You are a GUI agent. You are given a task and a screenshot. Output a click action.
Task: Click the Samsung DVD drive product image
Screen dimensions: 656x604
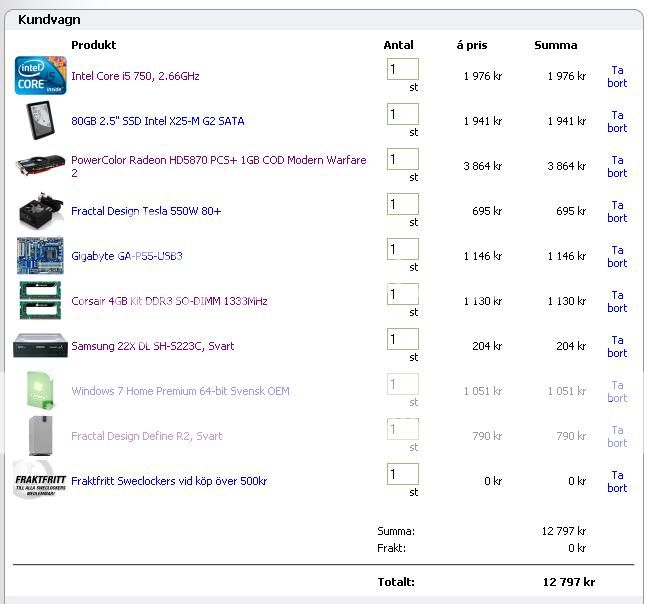pos(40,347)
